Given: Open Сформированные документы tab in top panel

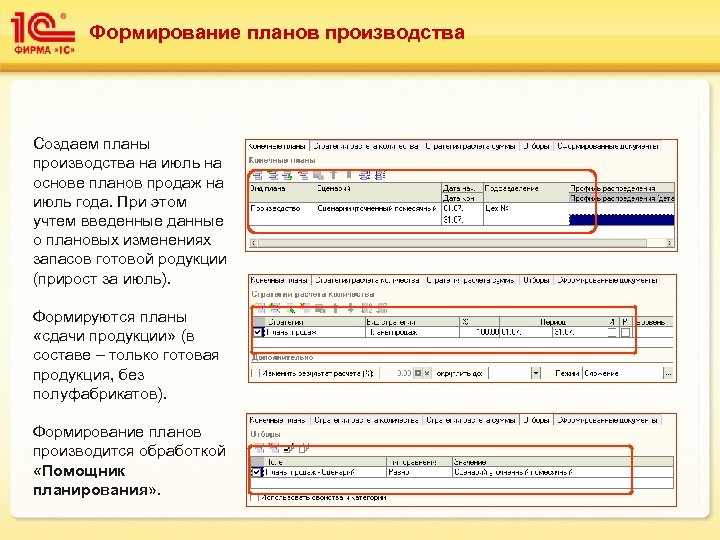Looking at the screenshot, I should tap(608, 146).
